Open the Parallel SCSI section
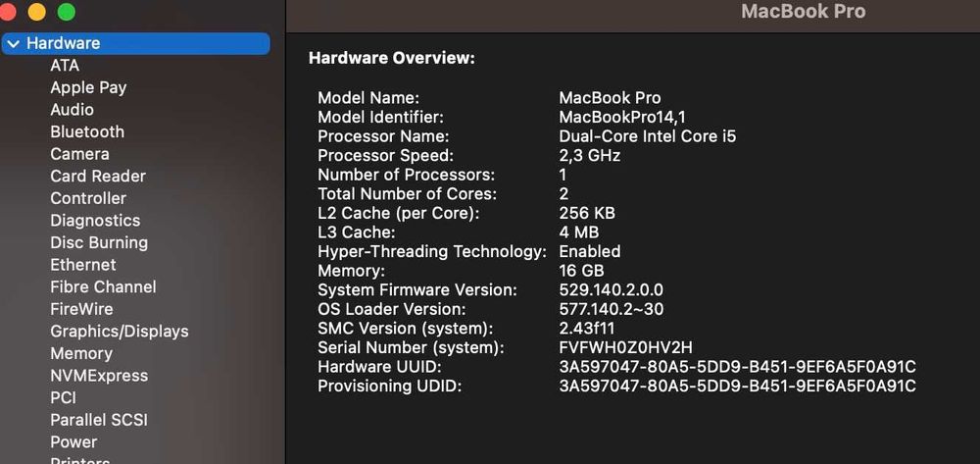980x464 pixels. 99,420
